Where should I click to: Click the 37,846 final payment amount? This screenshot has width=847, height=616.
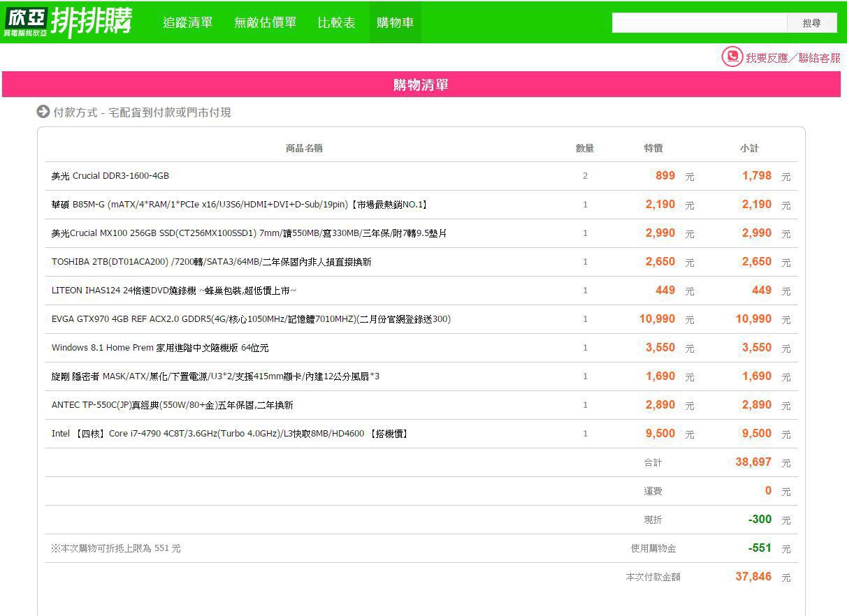point(753,577)
